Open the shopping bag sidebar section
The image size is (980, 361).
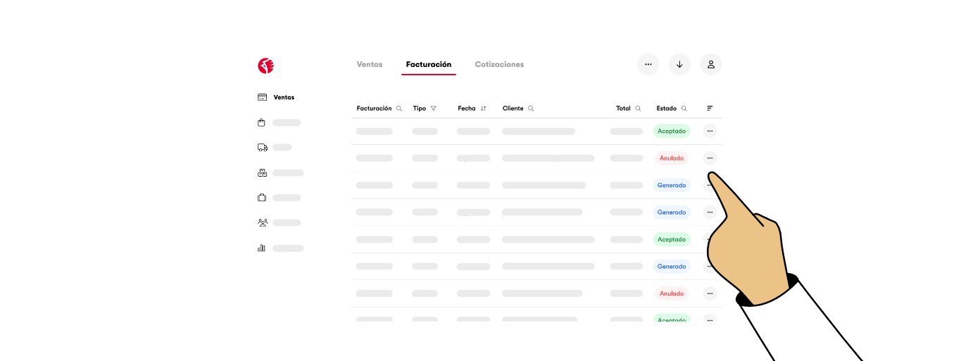coord(262,122)
